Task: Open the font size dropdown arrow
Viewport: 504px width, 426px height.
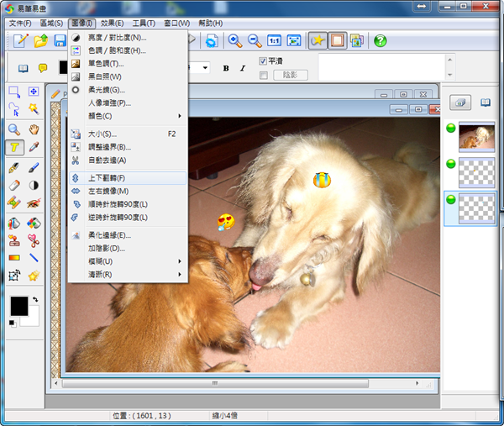Action: [x=205, y=68]
